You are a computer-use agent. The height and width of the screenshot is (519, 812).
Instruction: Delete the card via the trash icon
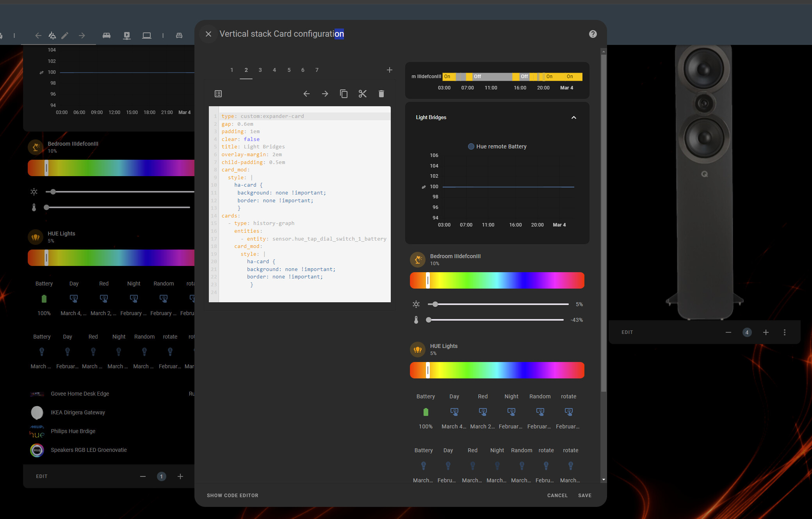tap(381, 94)
